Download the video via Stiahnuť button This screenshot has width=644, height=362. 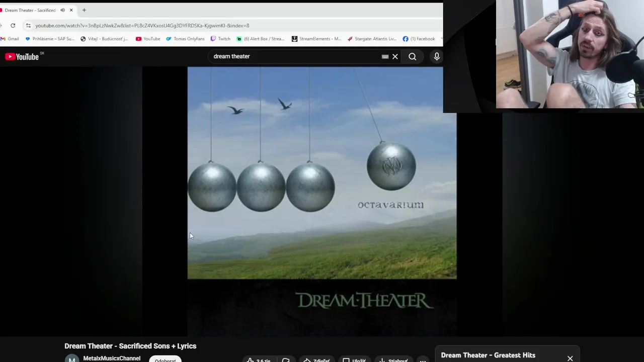point(393,360)
